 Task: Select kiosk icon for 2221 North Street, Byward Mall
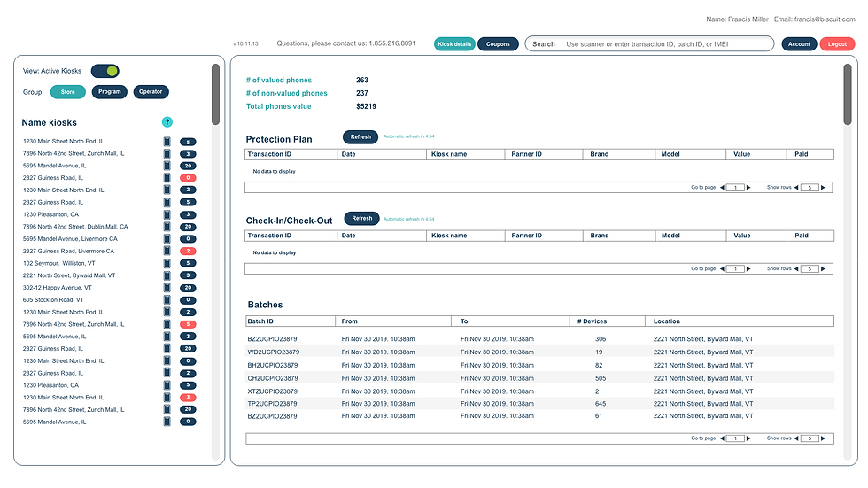167,275
